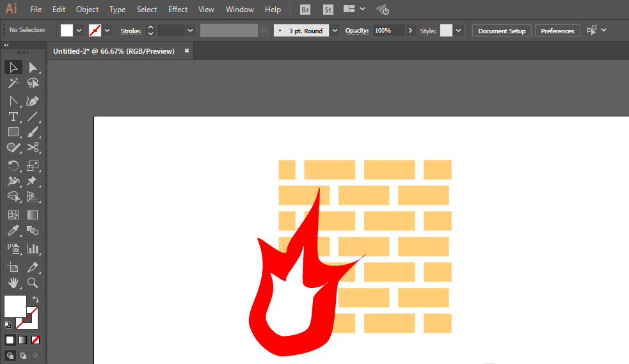Select the Perspective Grid tool
This screenshot has width=629, height=364.
33,196
